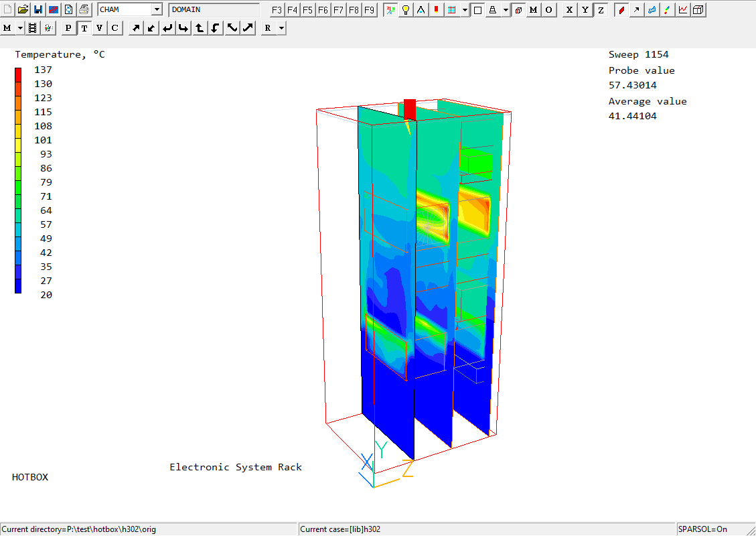Click the light bulb icon
Screen dimensions: 756x536
405,9
